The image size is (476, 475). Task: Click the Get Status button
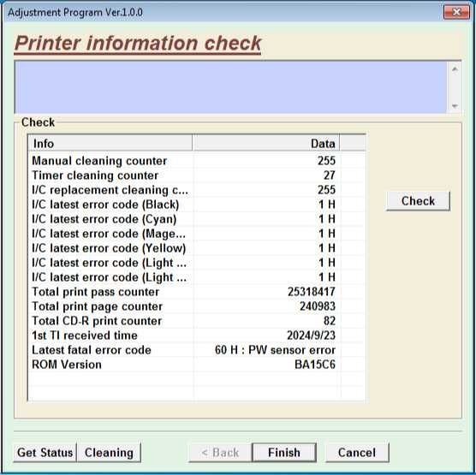click(45, 452)
